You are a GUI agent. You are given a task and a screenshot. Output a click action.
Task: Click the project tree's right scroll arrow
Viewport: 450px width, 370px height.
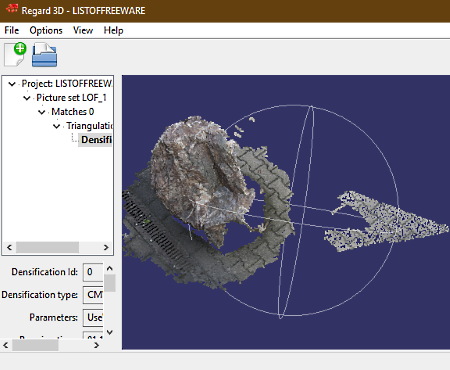point(106,247)
